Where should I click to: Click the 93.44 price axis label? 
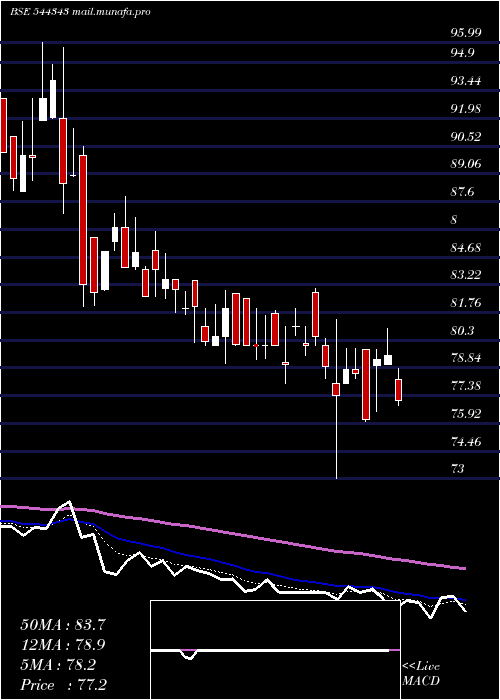pyautogui.click(x=466, y=81)
